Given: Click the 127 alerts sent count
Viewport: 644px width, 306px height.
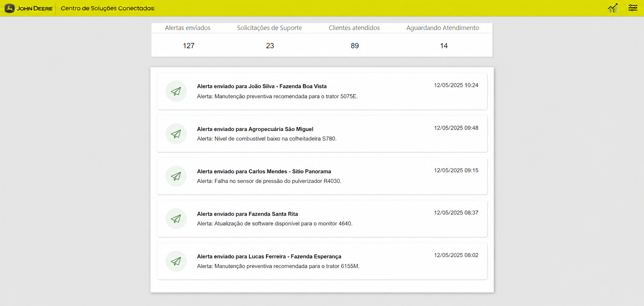Looking at the screenshot, I should point(188,46).
